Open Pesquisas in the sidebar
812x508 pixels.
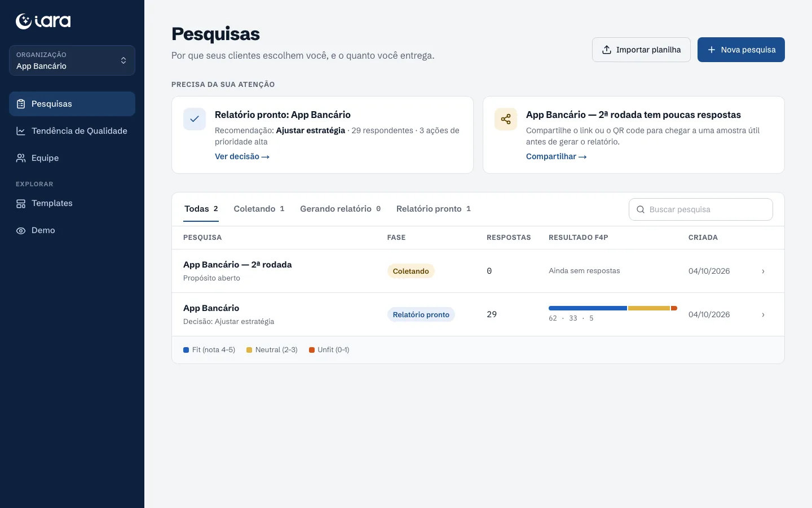click(x=72, y=104)
